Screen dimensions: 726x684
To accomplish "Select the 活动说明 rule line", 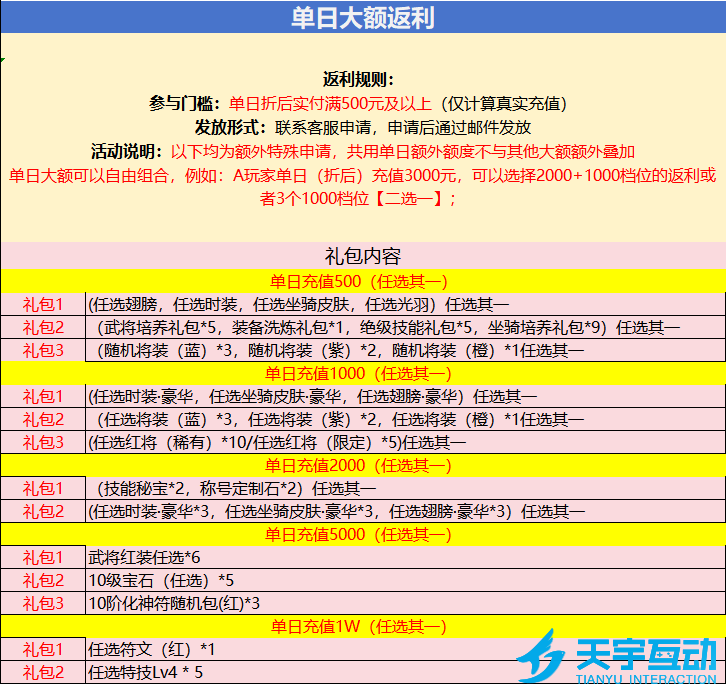I will pyautogui.click(x=362, y=152).
